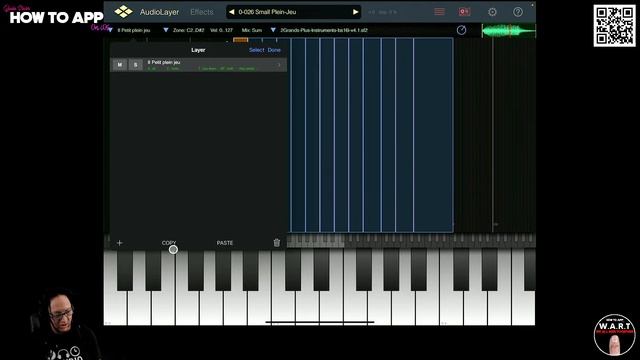Expand the Zone dropdown triangle
The height and width of the screenshot is (360, 640).
pyautogui.click(x=166, y=30)
